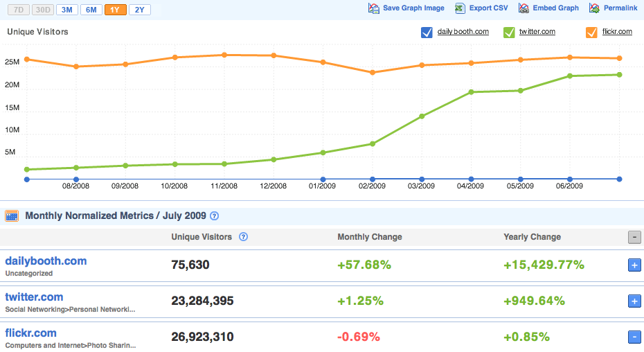Click dailybooth data point at 08/2008
Image resolution: width=644 pixels, height=352 pixels.
(x=76, y=179)
